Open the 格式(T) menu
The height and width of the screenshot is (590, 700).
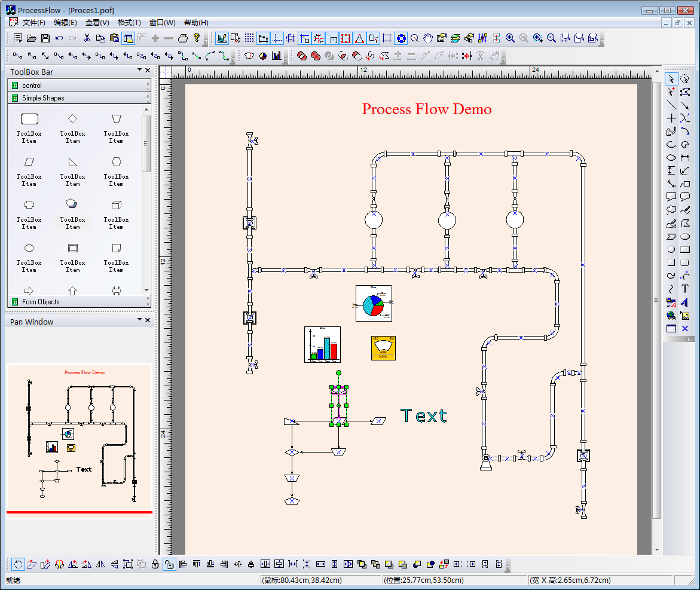click(129, 23)
